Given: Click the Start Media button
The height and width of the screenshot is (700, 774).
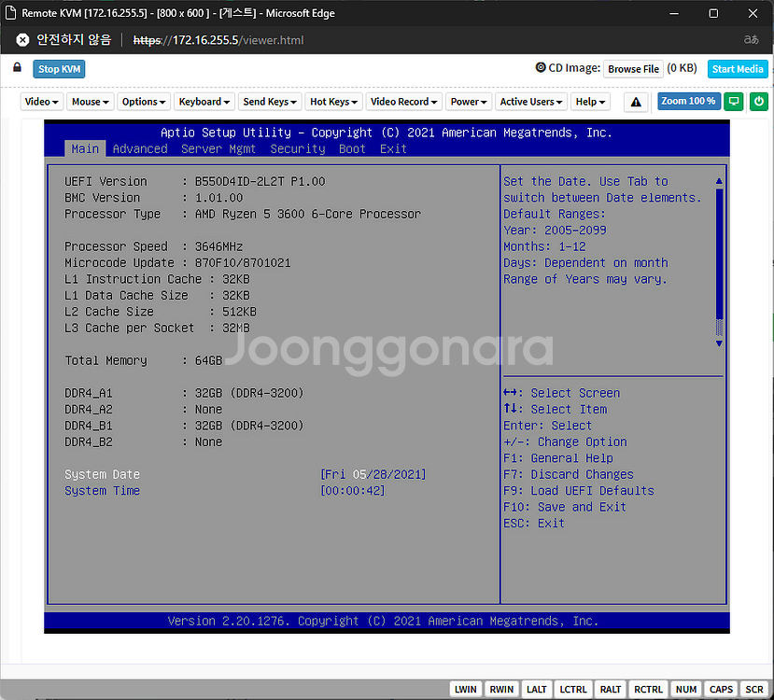Looking at the screenshot, I should (738, 69).
